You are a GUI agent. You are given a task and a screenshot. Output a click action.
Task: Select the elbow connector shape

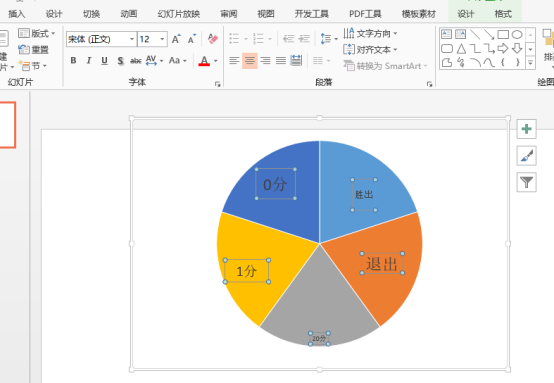pos(475,48)
